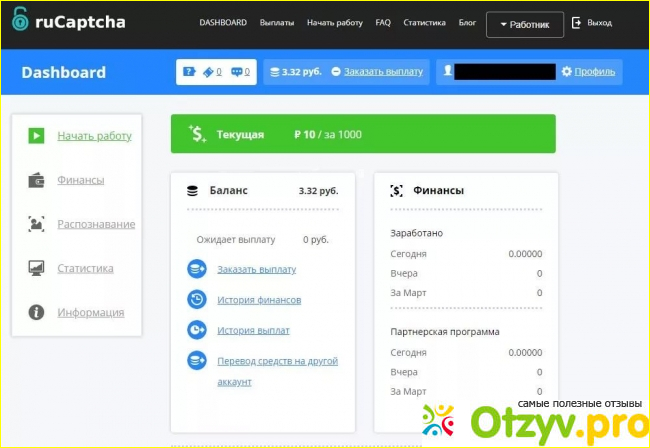650x448 pixels.
Task: Open the Статистика top menu item
Action: 425,22
